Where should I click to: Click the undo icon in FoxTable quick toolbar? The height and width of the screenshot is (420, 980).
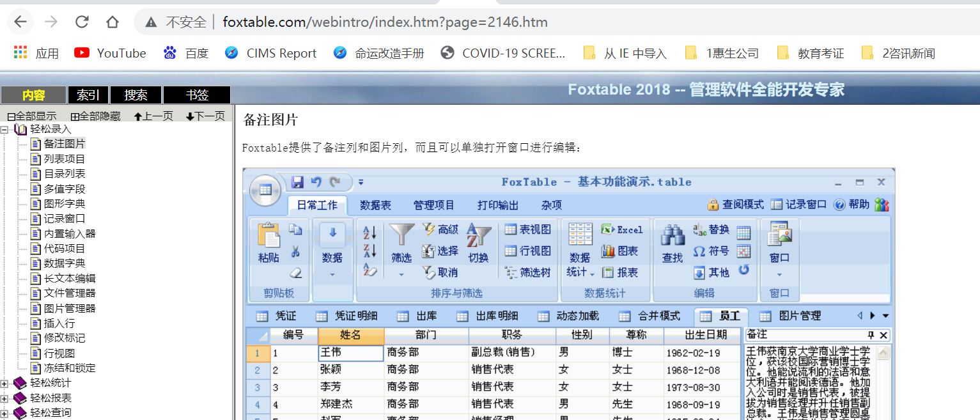coord(316,182)
